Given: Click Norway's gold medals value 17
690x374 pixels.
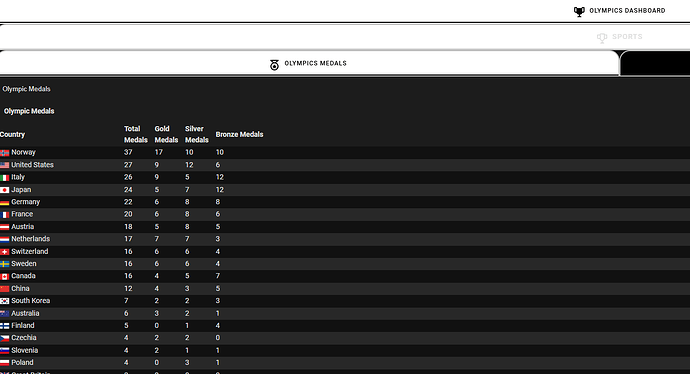Looking at the screenshot, I should tap(158, 152).
